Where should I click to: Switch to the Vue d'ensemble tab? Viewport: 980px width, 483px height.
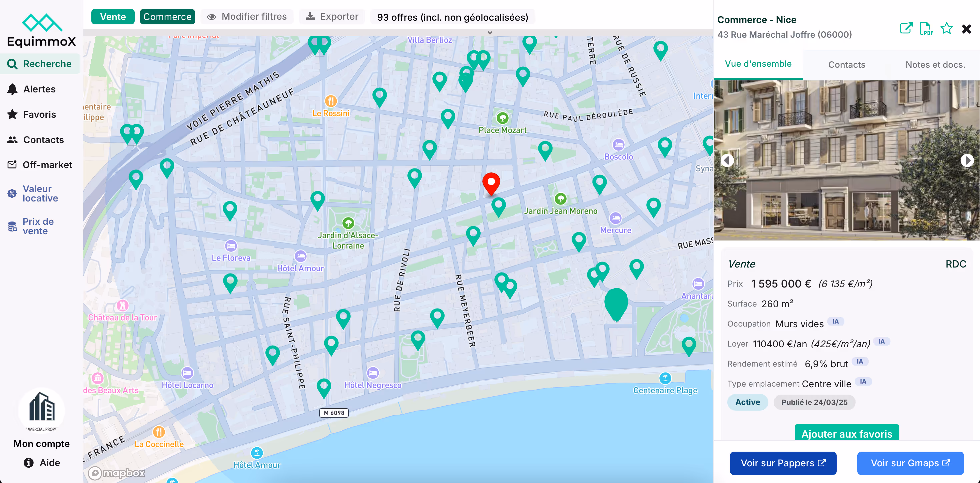click(758, 64)
